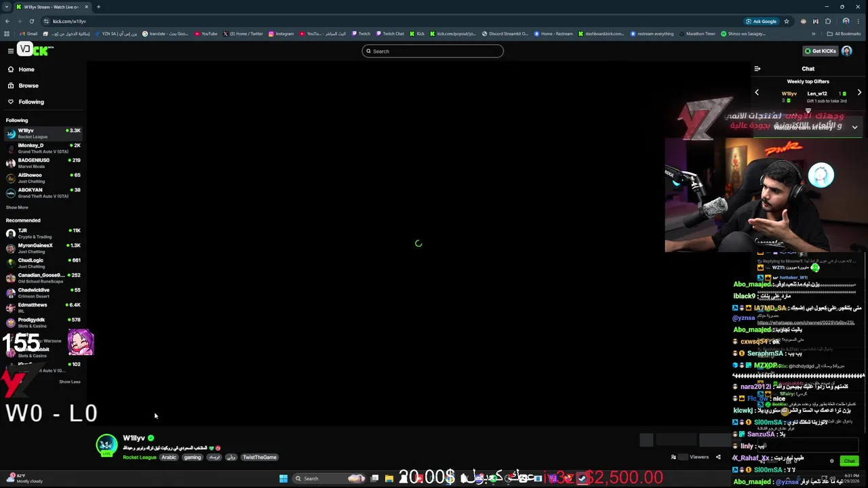Show previous weekly top gifter

[x=757, y=93]
